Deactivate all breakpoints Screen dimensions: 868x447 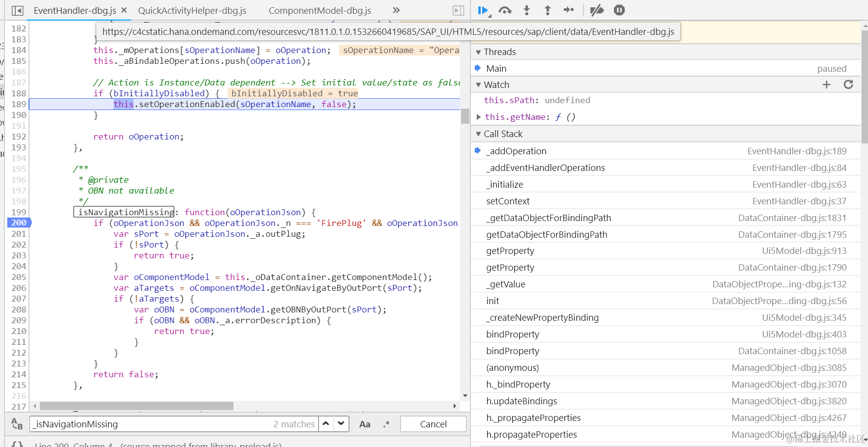(597, 10)
